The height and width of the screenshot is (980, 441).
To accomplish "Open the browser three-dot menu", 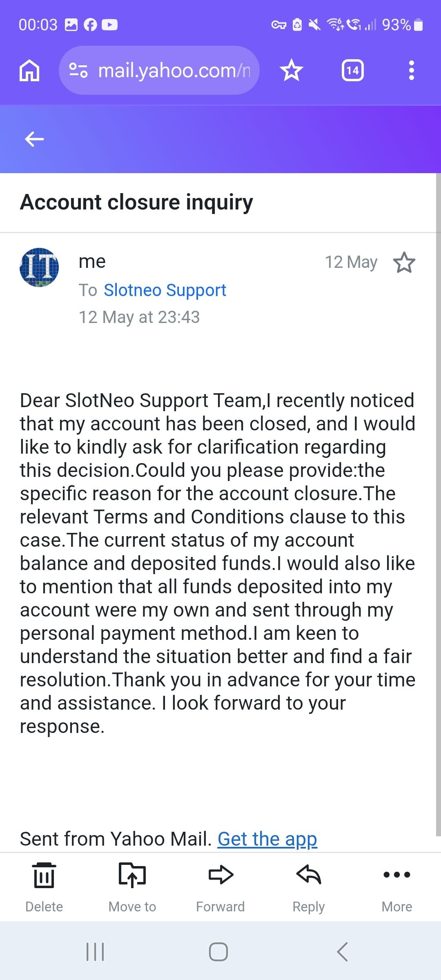I will pos(412,71).
